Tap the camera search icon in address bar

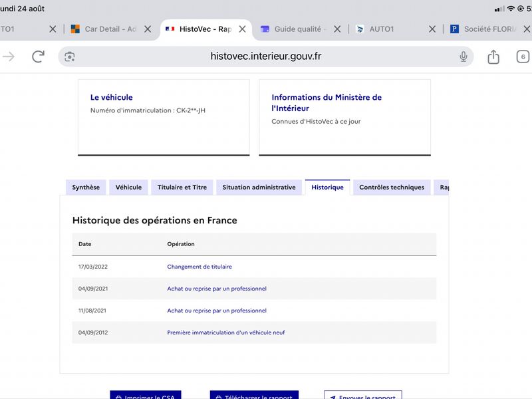70,57
